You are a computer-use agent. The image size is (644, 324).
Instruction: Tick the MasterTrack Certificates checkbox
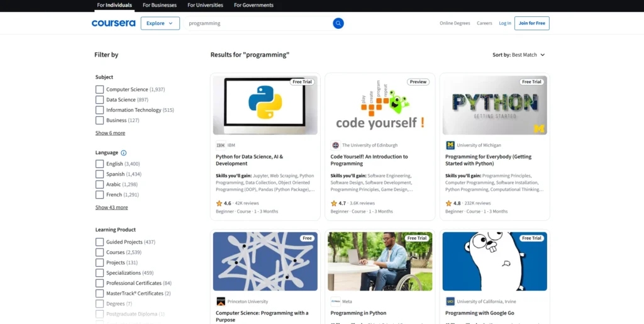click(x=99, y=293)
